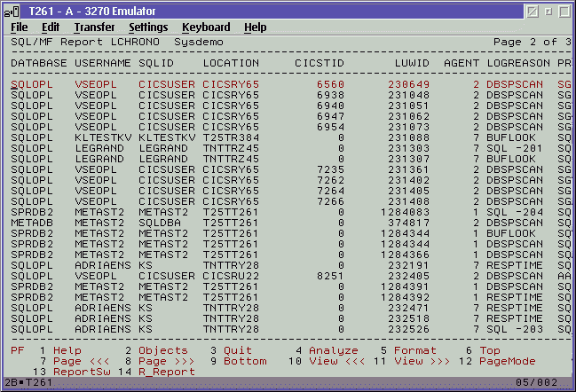Click the METADB database entry
The height and width of the screenshot is (392, 576).
(32, 223)
